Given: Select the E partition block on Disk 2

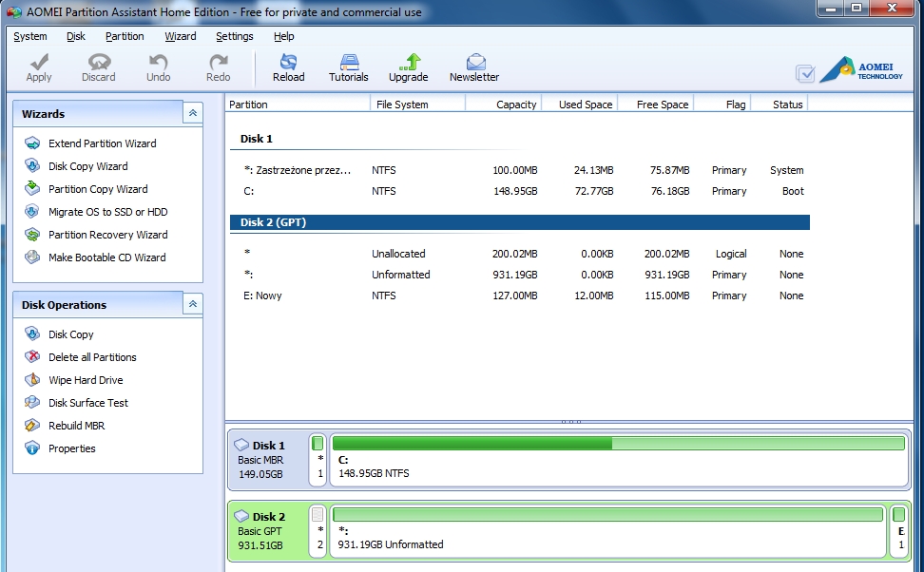Looking at the screenshot, I should tap(899, 531).
